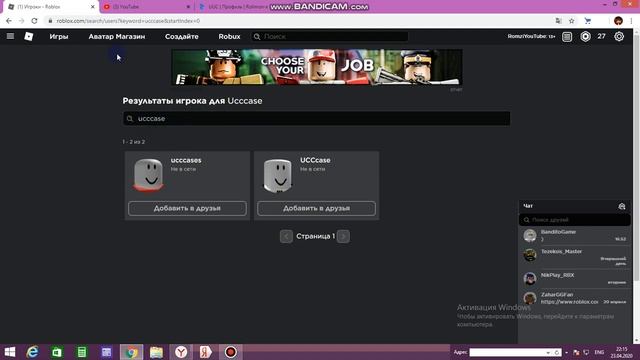Focus the chat friend search field
The width and height of the screenshot is (640, 360).
575,220
